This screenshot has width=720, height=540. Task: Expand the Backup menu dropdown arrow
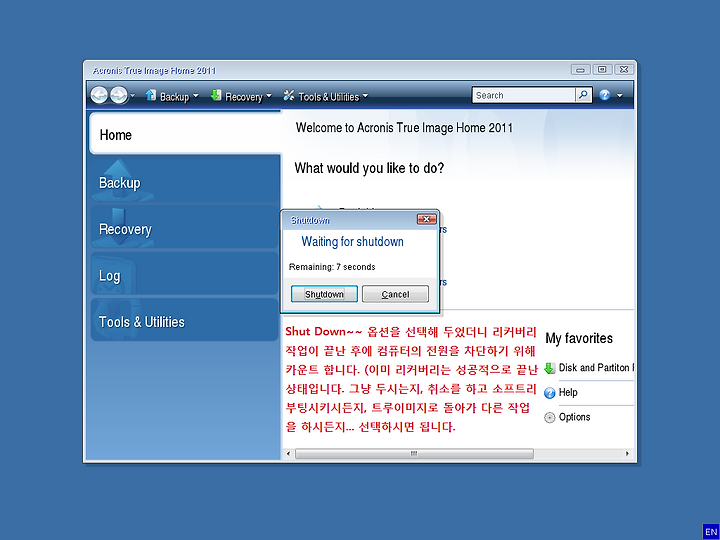click(196, 96)
